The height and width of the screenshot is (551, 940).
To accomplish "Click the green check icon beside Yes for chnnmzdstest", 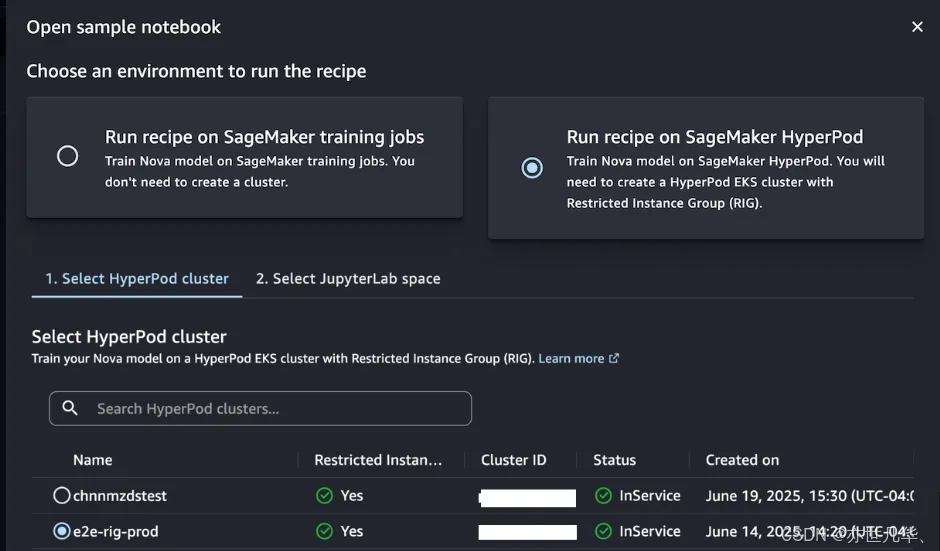I will tap(324, 495).
